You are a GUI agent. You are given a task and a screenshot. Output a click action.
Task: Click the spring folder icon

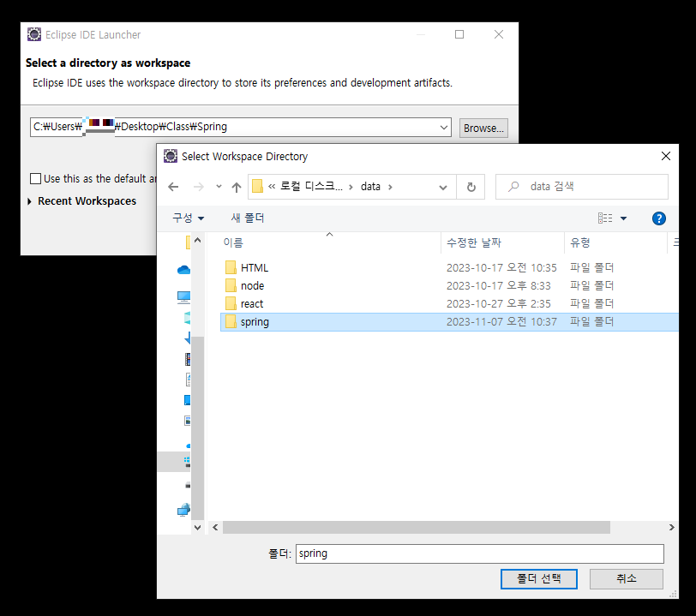231,322
